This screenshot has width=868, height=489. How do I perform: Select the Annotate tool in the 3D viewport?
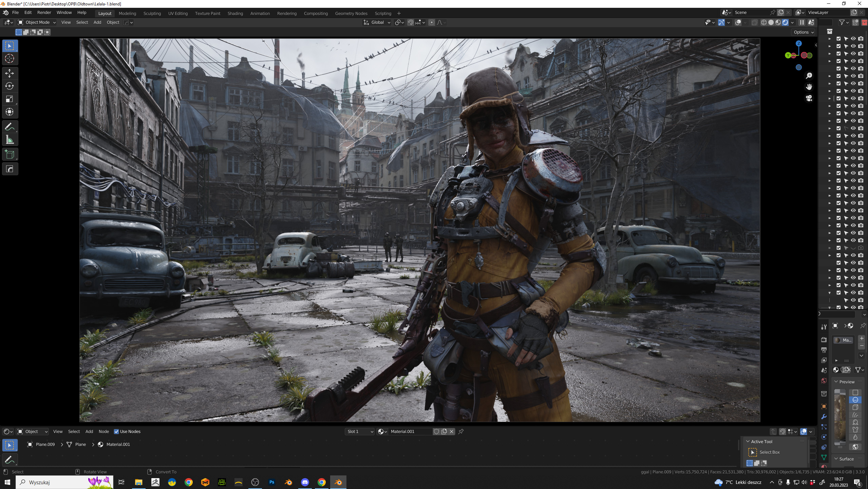[x=10, y=127]
